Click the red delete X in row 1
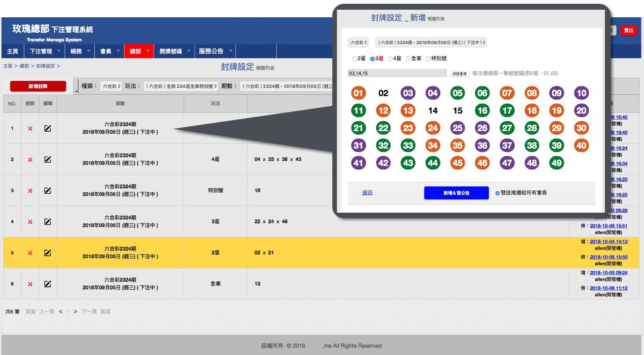This screenshot has width=644, height=355. [x=30, y=128]
